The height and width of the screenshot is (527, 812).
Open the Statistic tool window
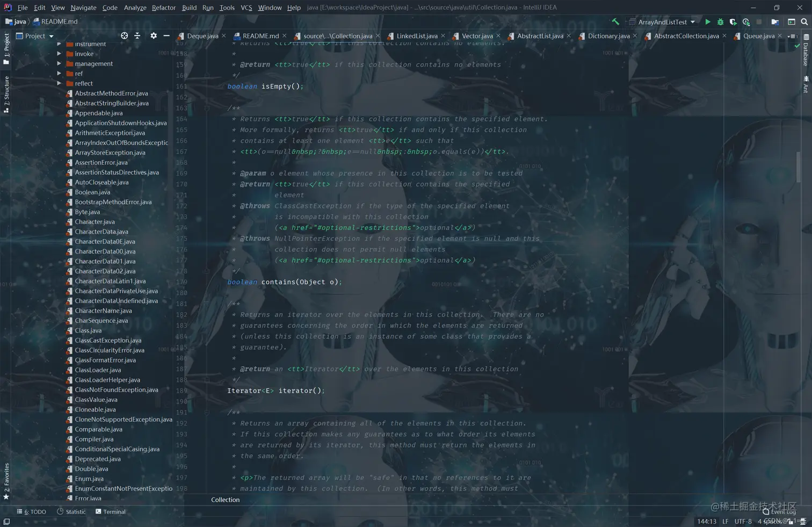point(71,511)
